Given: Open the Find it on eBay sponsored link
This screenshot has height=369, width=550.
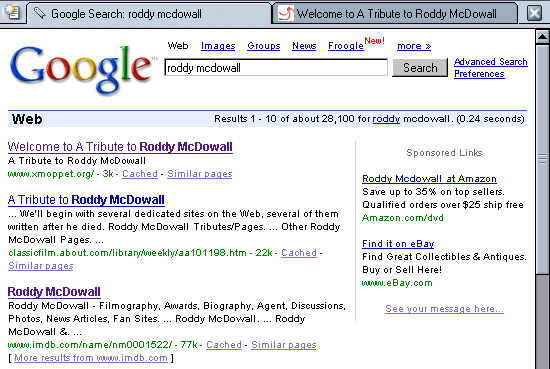Looking at the screenshot, I should 398,244.
